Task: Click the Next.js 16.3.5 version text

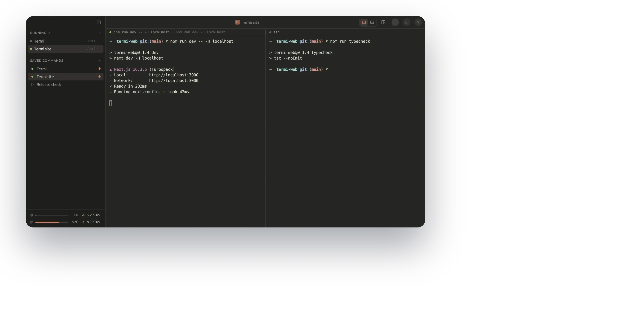Action: (x=130, y=70)
